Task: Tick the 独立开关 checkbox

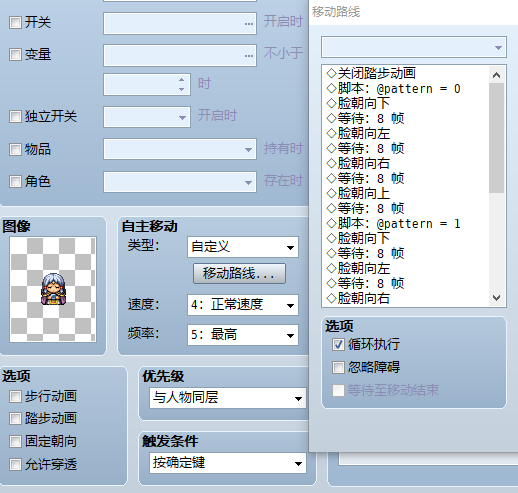Action: tap(15, 117)
